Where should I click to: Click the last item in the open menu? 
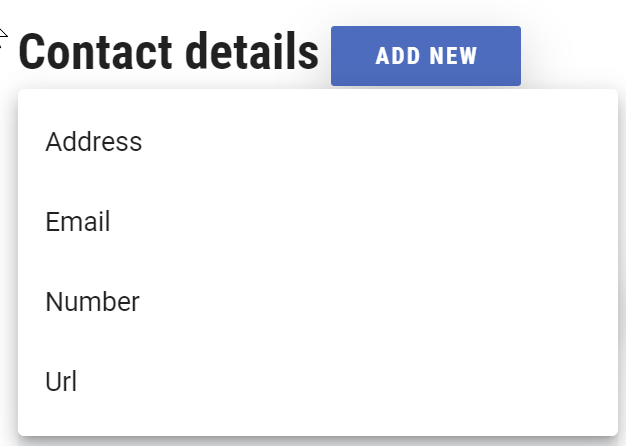pyautogui.click(x=61, y=382)
